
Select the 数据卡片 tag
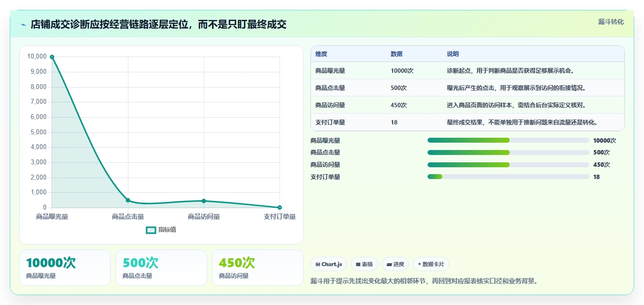click(431, 264)
